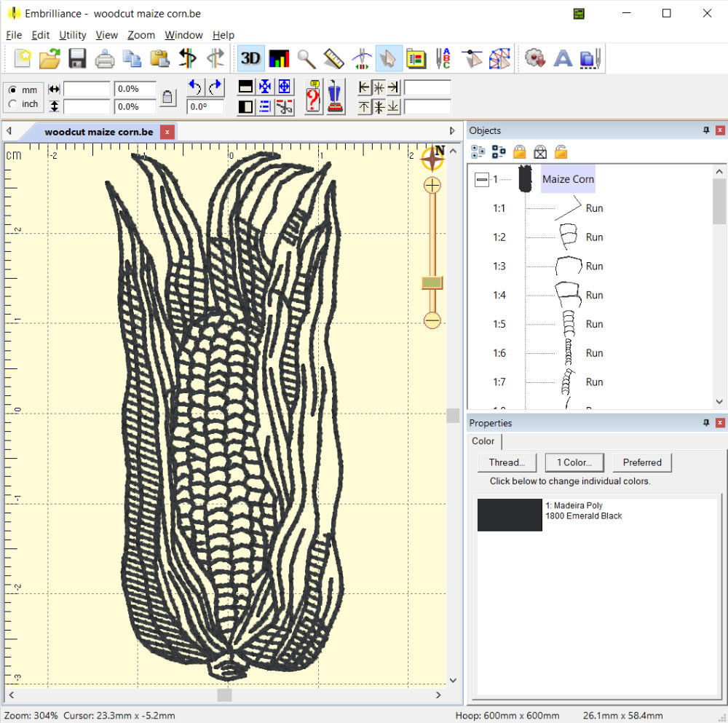Click the right arrow beside document tabs
The width and height of the screenshot is (728, 723).
tap(452, 131)
